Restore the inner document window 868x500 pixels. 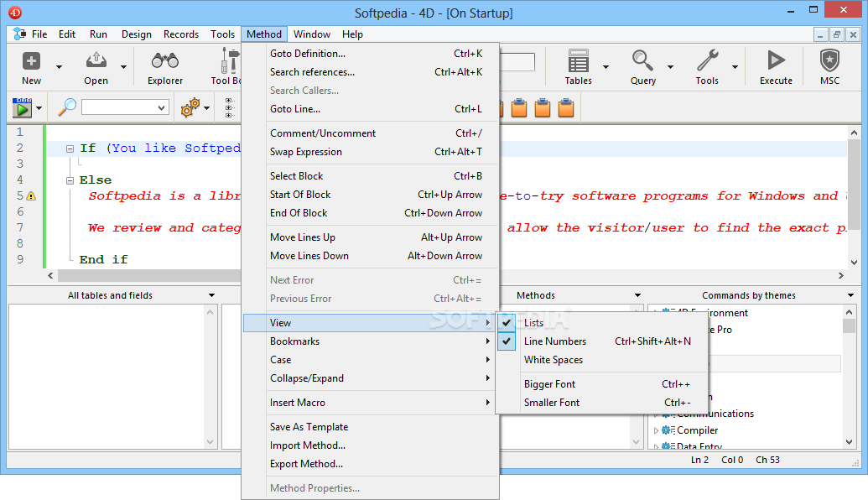(x=836, y=35)
